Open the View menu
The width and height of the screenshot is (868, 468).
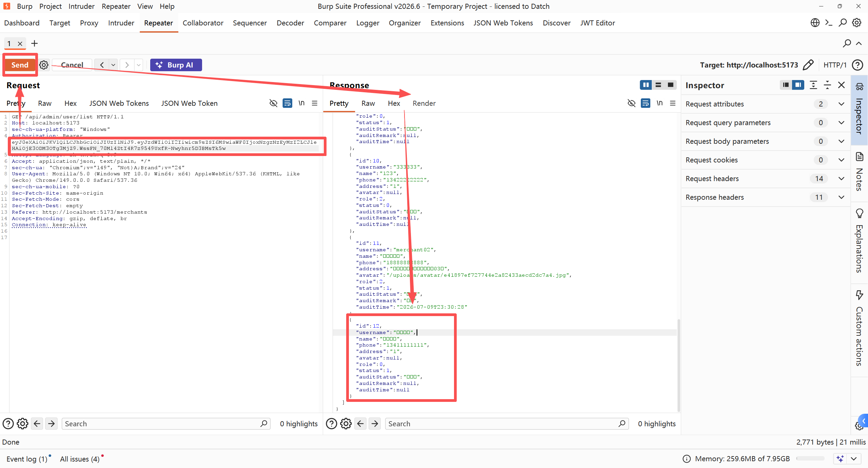[x=145, y=6]
